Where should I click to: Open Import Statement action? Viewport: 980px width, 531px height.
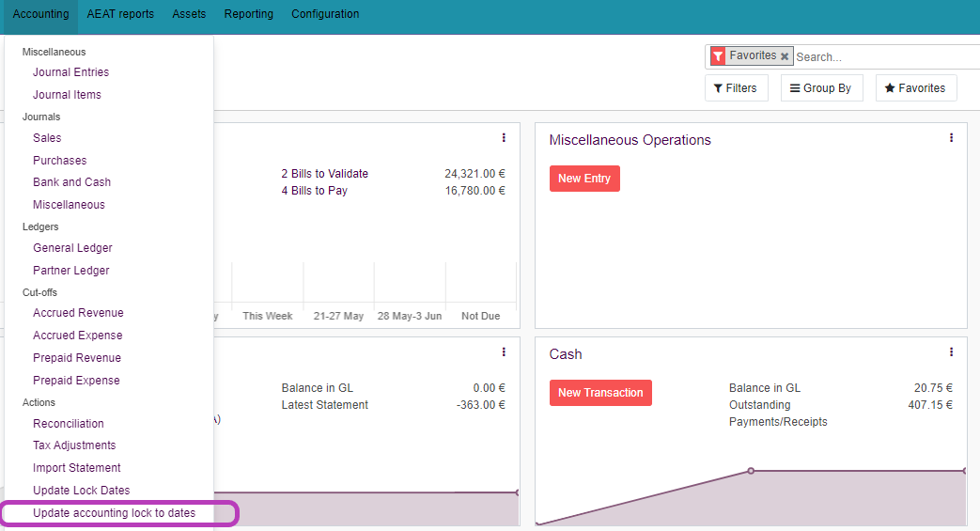point(77,468)
